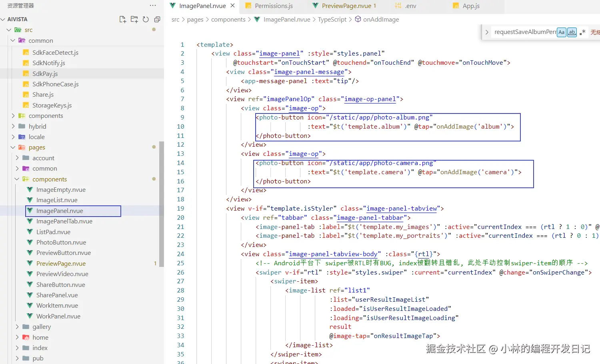Open the regular expression search option
Screen dimensions: 600x364
[x=582, y=32]
